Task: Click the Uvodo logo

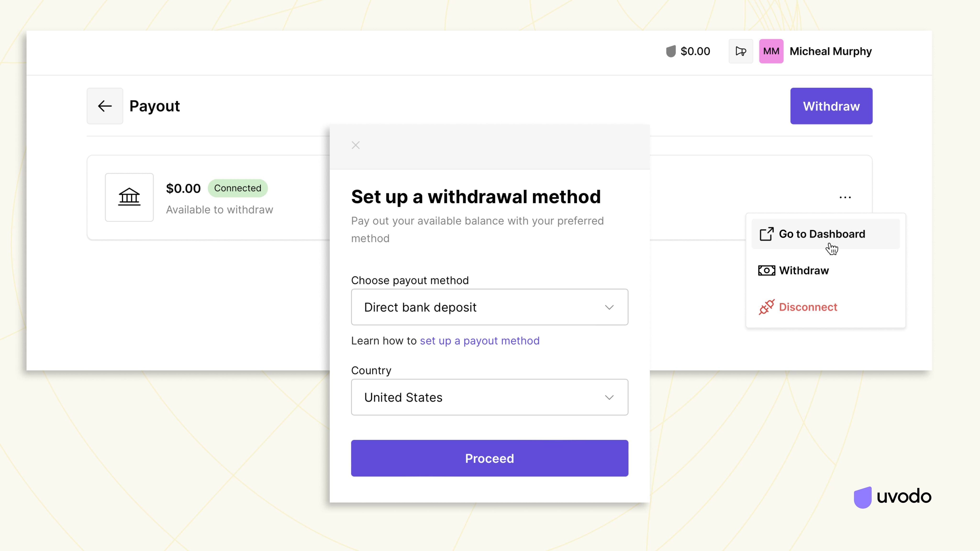Action: point(892,497)
